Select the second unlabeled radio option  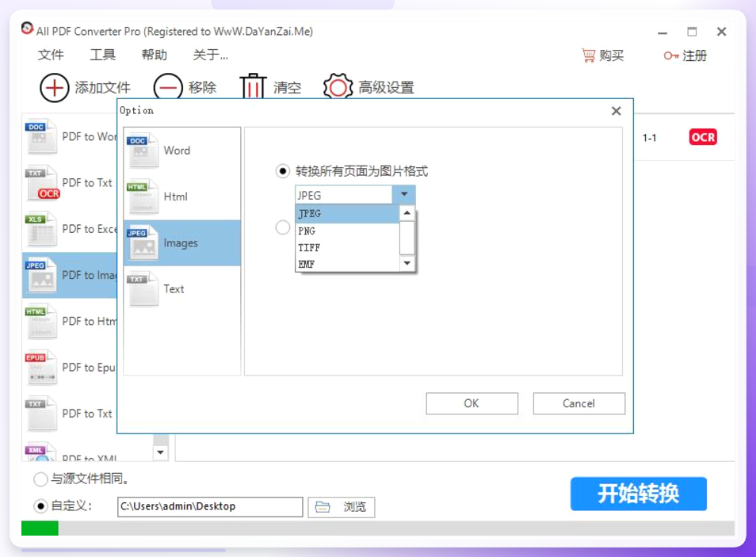[283, 227]
